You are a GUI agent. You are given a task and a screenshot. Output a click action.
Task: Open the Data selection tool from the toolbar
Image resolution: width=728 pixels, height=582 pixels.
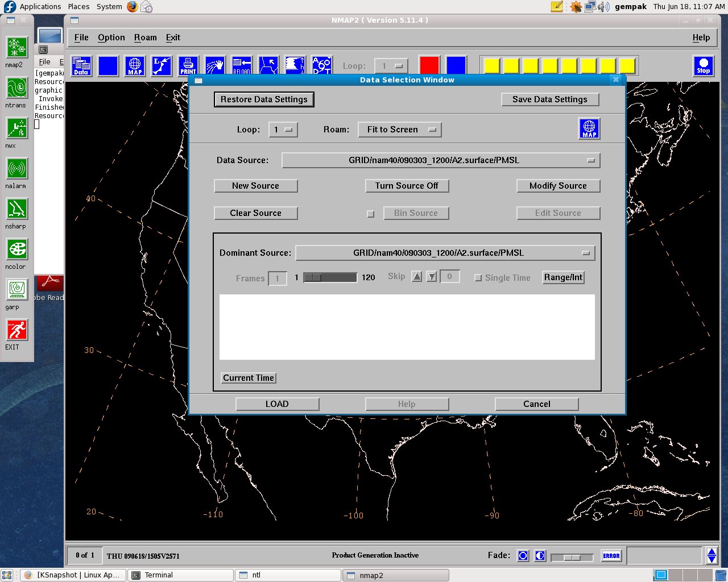[81, 65]
